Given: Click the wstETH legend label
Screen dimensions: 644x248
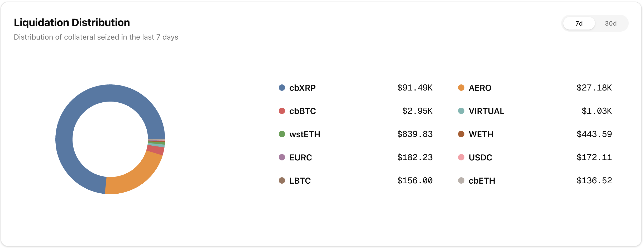Looking at the screenshot, I should (305, 134).
